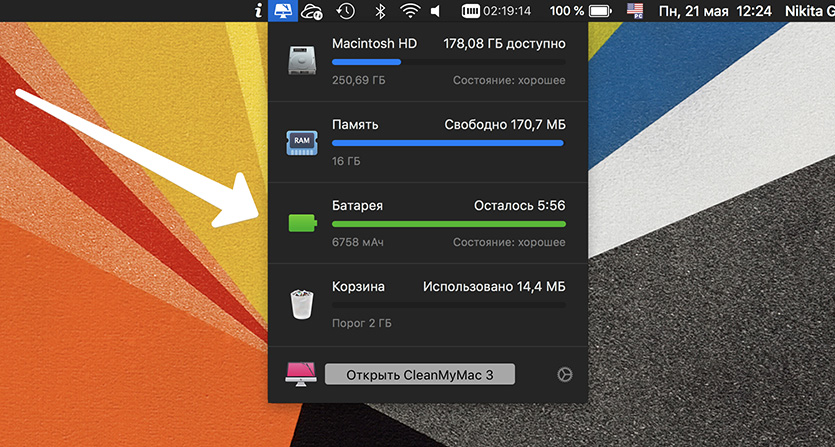The width and height of the screenshot is (835, 447).
Task: Open the battery 100% menu bar item
Action: (581, 11)
